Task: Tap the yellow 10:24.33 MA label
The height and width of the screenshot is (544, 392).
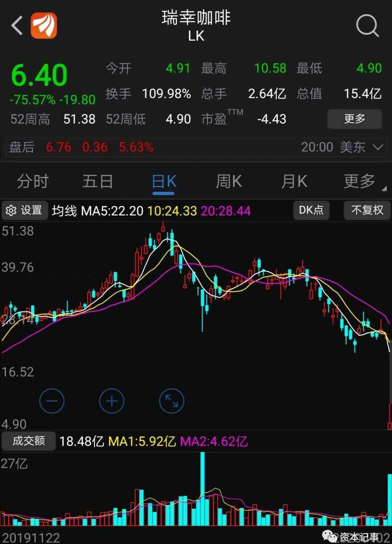Action: pos(172,211)
